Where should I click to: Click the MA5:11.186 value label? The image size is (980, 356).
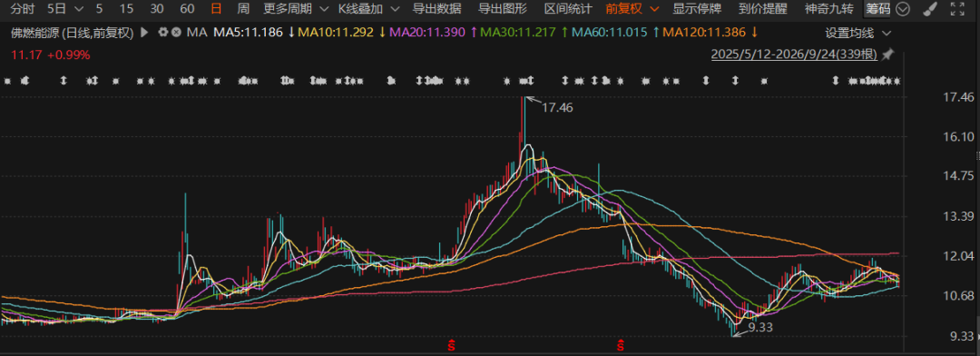point(249,33)
